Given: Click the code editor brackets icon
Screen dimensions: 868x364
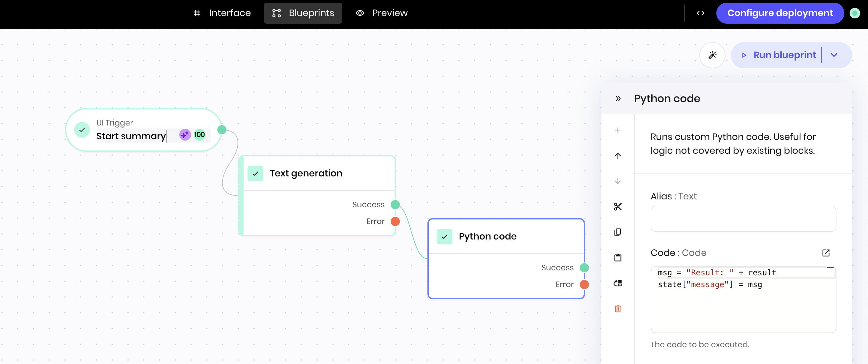Looking at the screenshot, I should (x=700, y=13).
